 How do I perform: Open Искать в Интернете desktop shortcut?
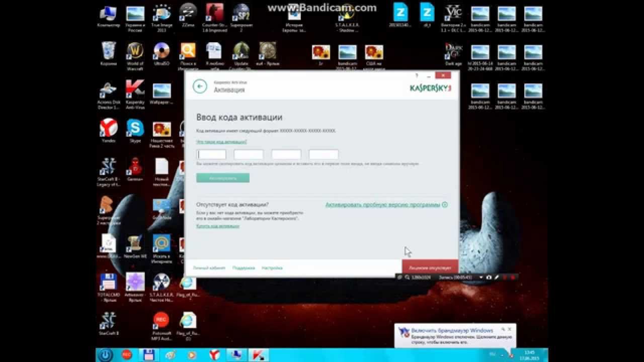pos(162,248)
